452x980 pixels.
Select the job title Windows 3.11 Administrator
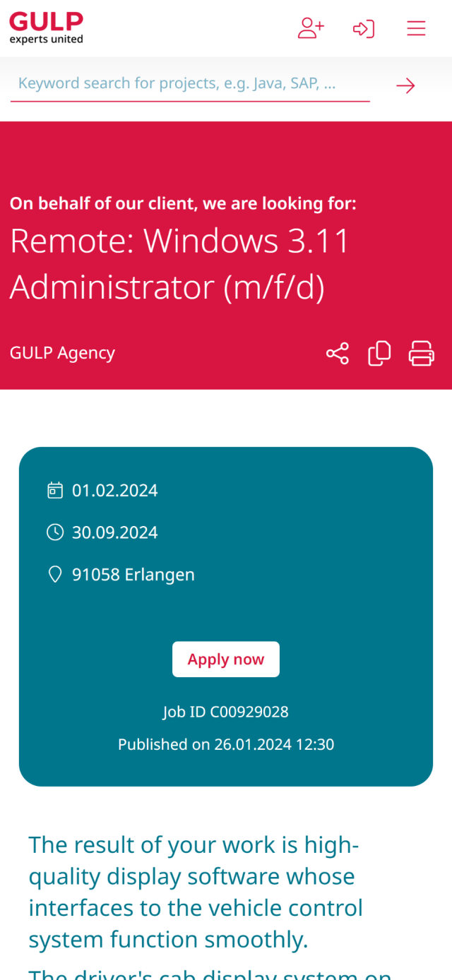(x=180, y=263)
